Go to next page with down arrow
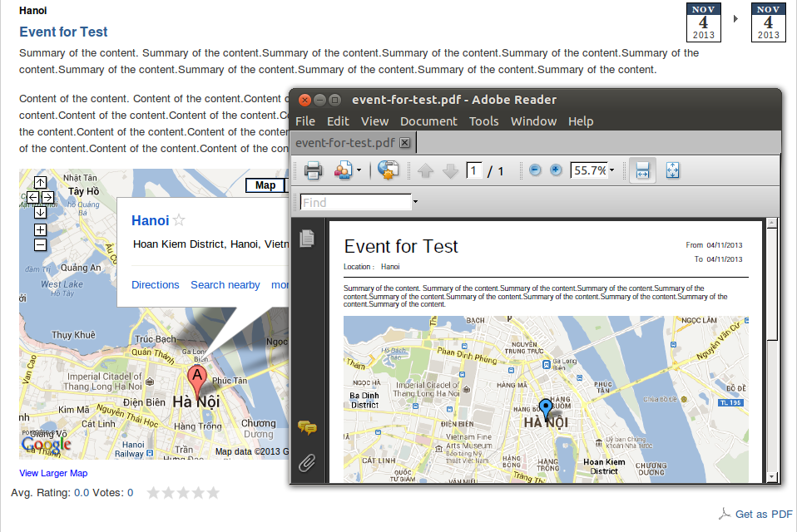797x532 pixels. click(x=450, y=170)
